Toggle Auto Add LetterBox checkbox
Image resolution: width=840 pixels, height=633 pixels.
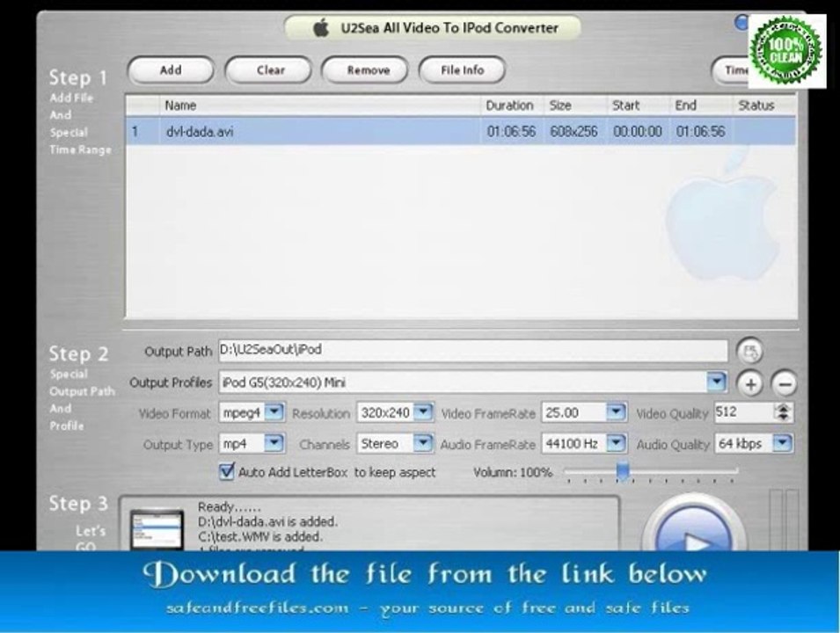[227, 472]
